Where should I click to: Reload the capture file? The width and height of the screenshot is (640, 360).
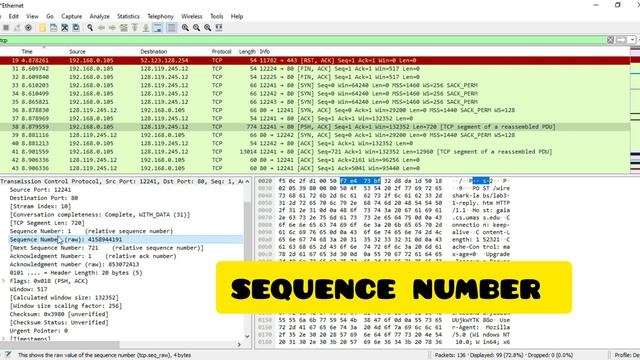click(76, 28)
